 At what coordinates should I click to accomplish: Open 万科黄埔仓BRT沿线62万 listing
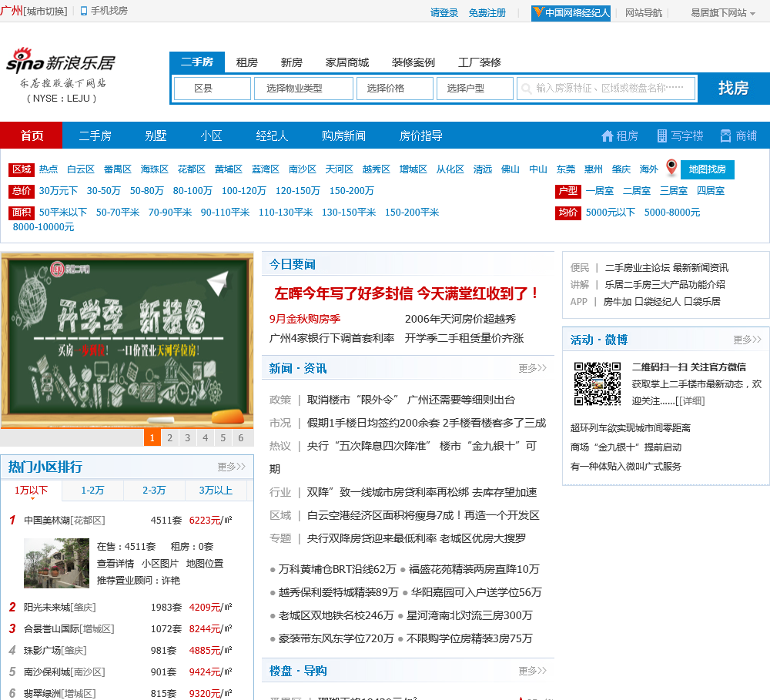coord(337,569)
